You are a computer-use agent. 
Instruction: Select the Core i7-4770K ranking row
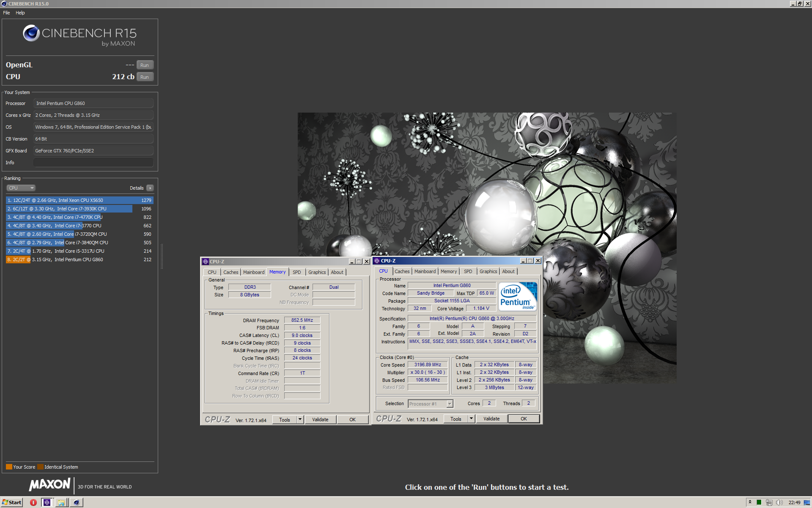pyautogui.click(x=80, y=217)
